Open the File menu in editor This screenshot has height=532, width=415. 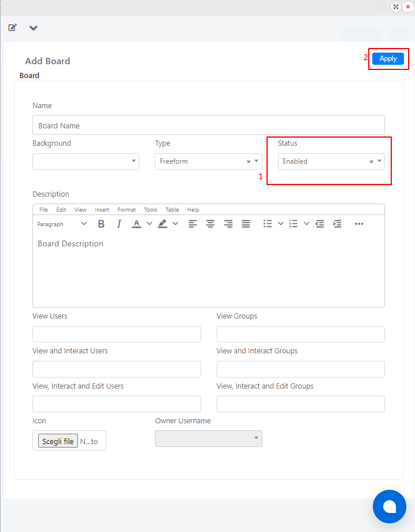[43, 210]
